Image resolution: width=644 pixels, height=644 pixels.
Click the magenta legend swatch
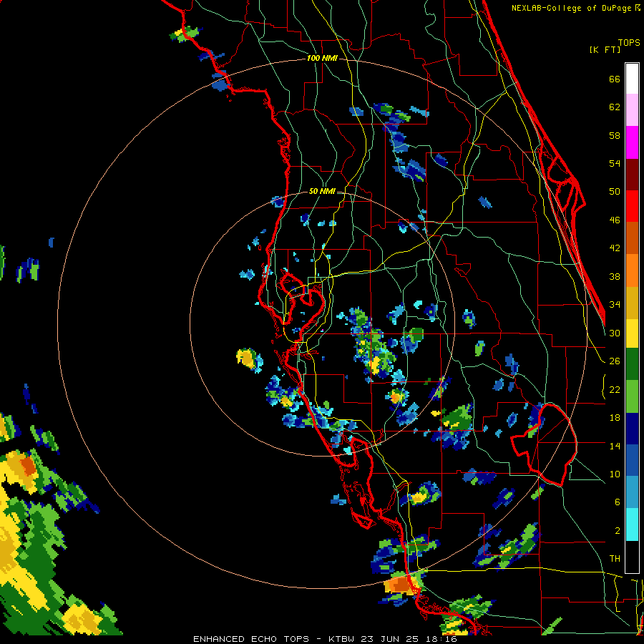tap(632, 142)
